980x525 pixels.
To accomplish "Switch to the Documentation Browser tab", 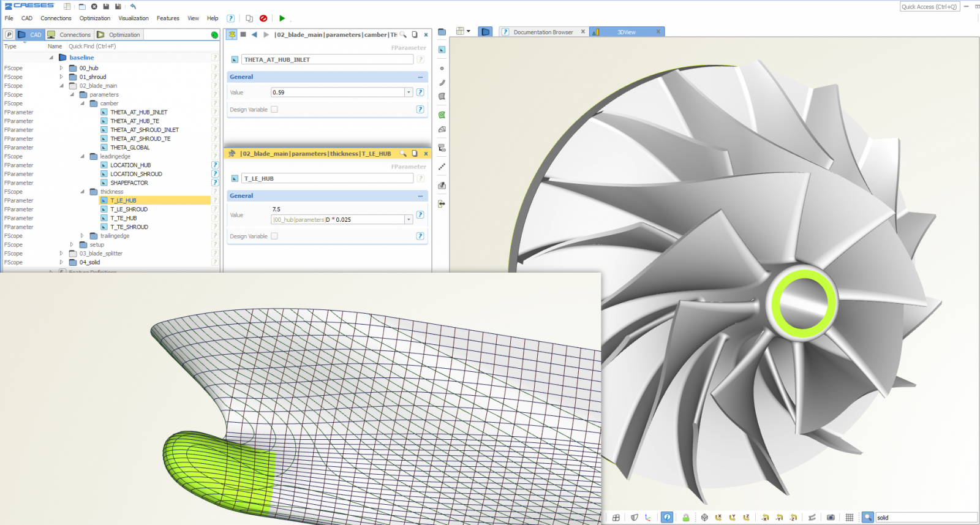I will [x=543, y=32].
